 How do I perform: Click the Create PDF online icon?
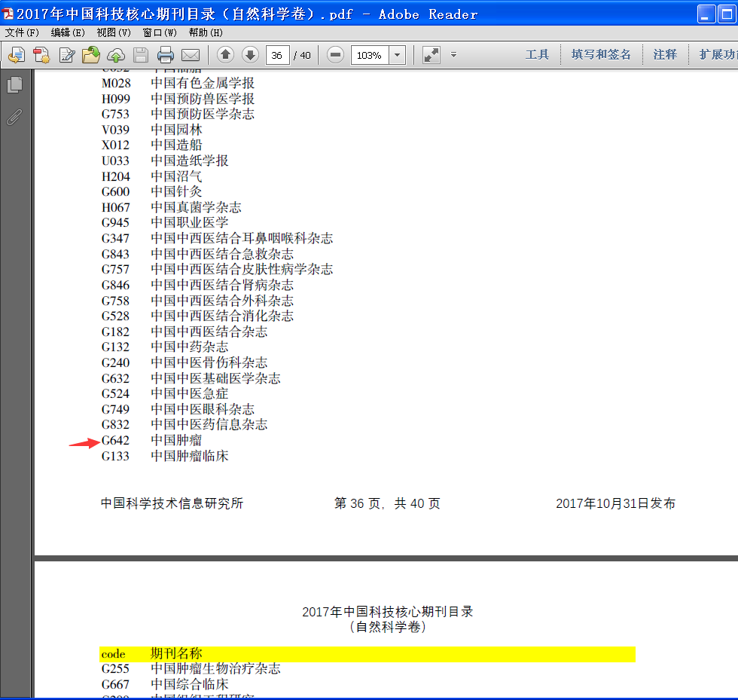click(41, 55)
